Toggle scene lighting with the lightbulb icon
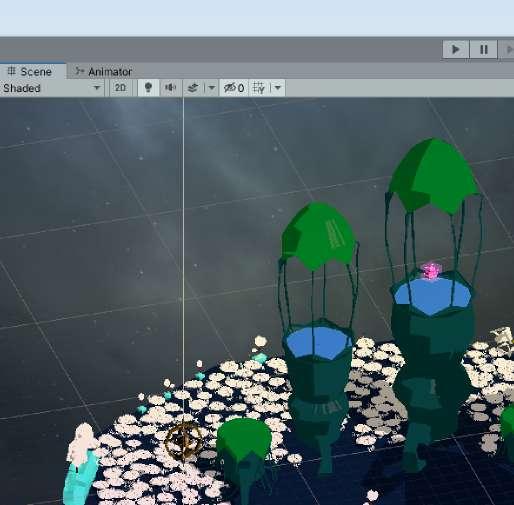This screenshot has height=505, width=514. [148, 88]
